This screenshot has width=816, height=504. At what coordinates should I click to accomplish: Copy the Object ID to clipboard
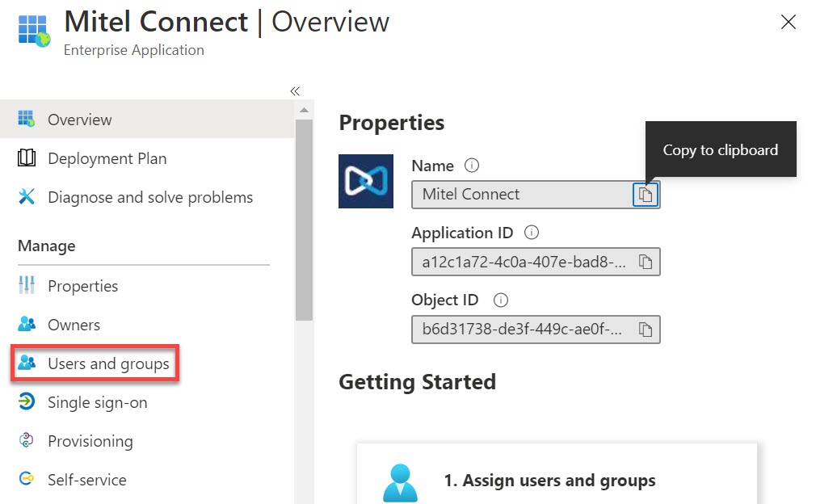(646, 330)
